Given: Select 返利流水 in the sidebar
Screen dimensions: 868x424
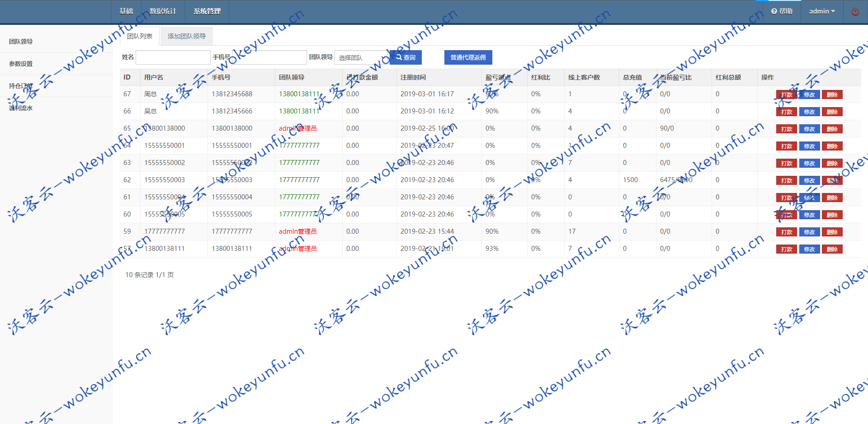Looking at the screenshot, I should coord(21,108).
